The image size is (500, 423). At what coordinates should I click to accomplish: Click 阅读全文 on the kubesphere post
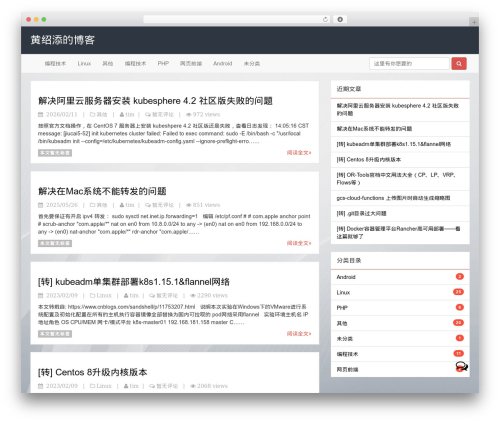299,153
